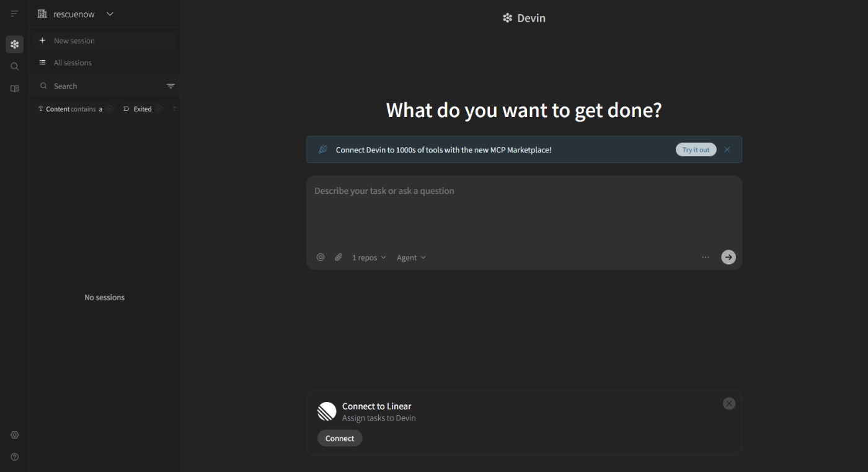Collapse the sidebar with the top-left lines icon
The height and width of the screenshot is (472, 868).
pos(14,14)
